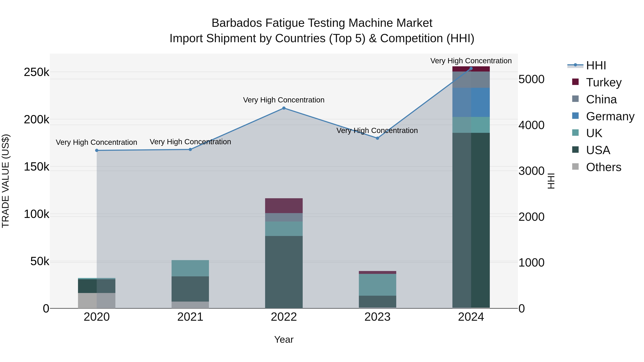The image size is (644, 362).
Task: Click the UK bar segment for 2023
Action: pos(377,285)
